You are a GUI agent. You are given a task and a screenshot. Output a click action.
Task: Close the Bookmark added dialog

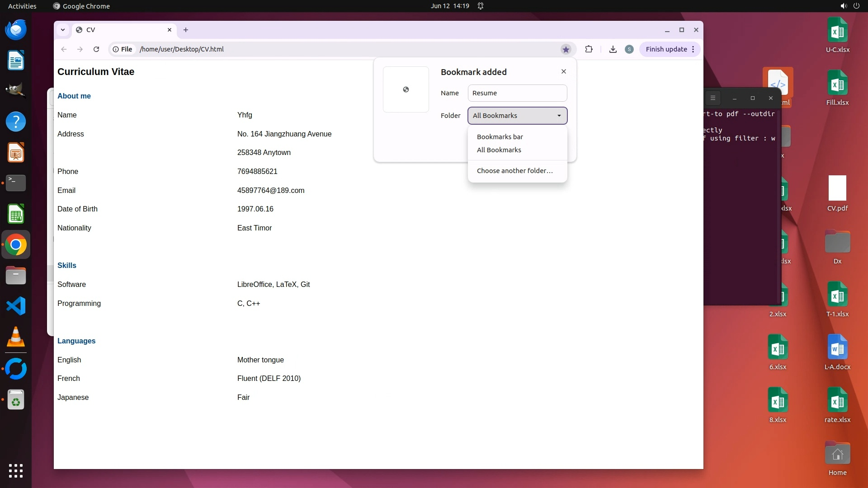point(563,71)
